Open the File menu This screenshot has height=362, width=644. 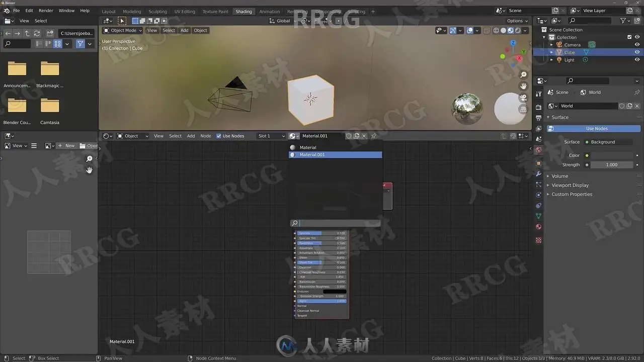pyautogui.click(x=17, y=11)
